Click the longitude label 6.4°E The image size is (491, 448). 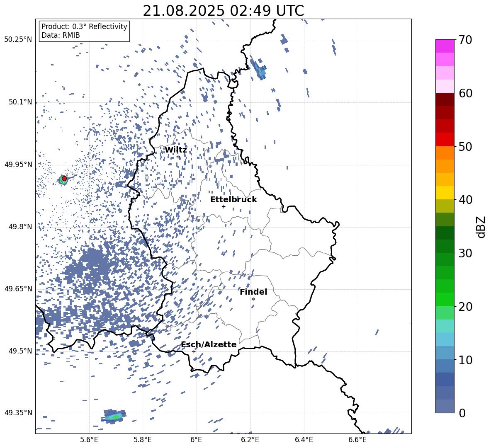pyautogui.click(x=304, y=440)
